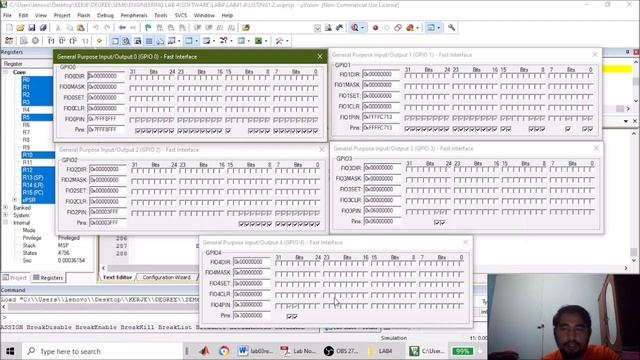
Task: Switch to the Configuration Wizard tab
Action: point(167,278)
